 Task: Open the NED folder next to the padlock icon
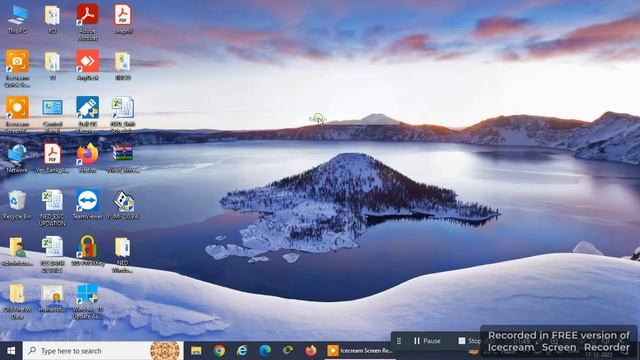(122, 255)
